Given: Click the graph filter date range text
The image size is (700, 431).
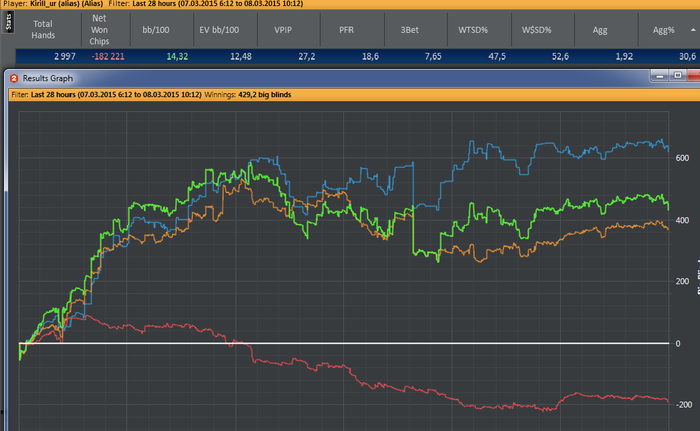Looking at the screenshot, I should pyautogui.click(x=116, y=95).
